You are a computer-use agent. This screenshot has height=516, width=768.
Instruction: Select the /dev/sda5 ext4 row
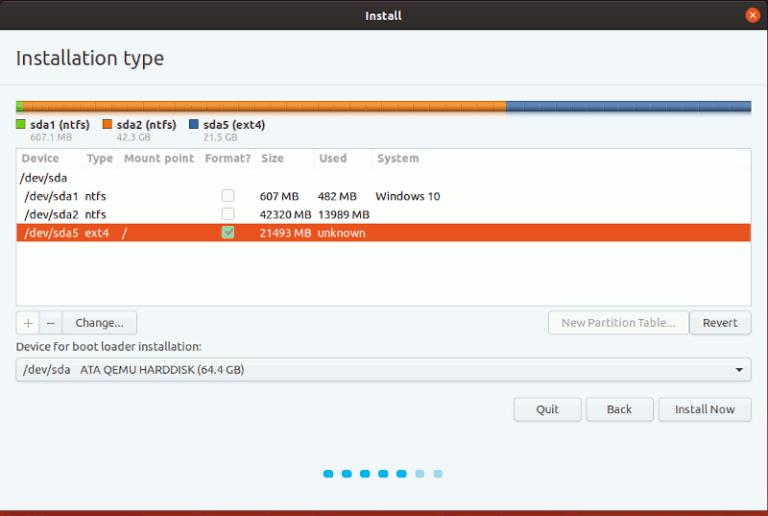tap(384, 233)
